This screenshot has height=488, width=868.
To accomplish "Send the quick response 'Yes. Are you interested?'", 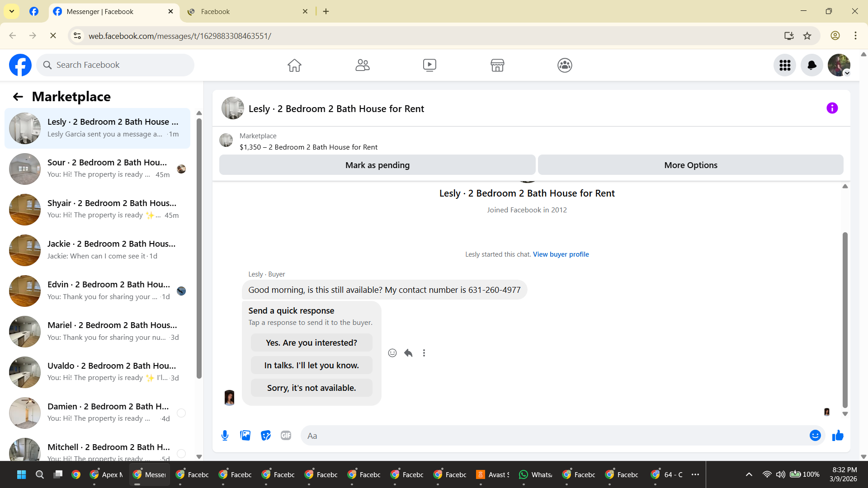I will 311,343.
